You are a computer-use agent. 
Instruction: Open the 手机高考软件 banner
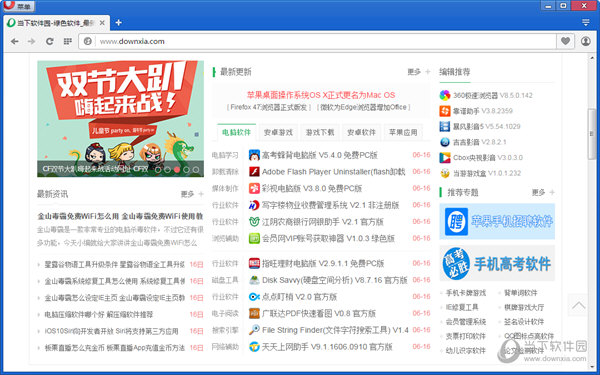pos(497,263)
